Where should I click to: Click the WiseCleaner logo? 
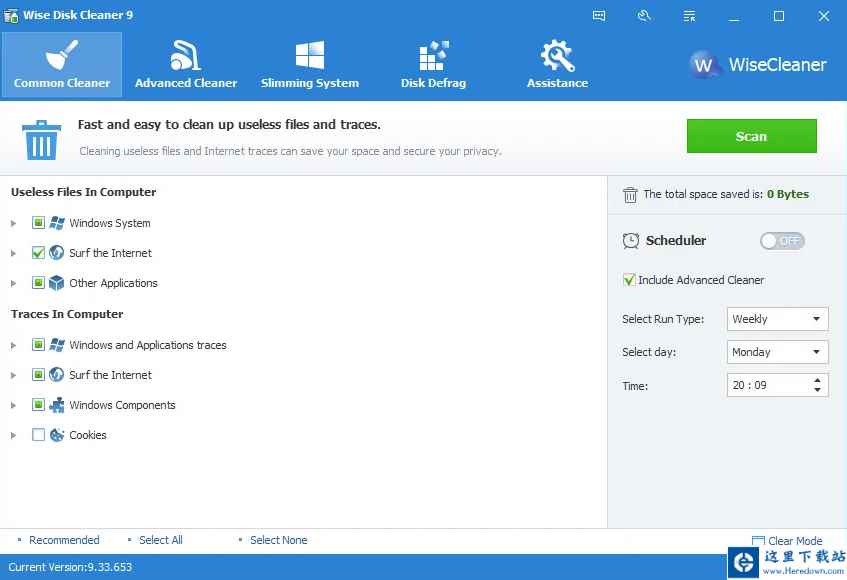point(758,64)
